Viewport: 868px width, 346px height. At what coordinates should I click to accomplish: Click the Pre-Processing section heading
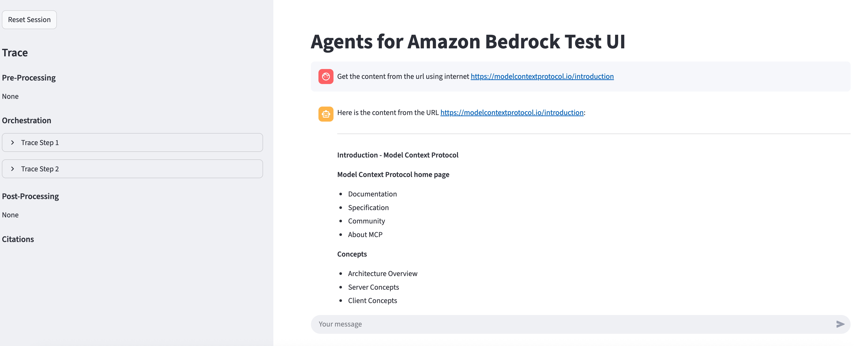coord(29,78)
